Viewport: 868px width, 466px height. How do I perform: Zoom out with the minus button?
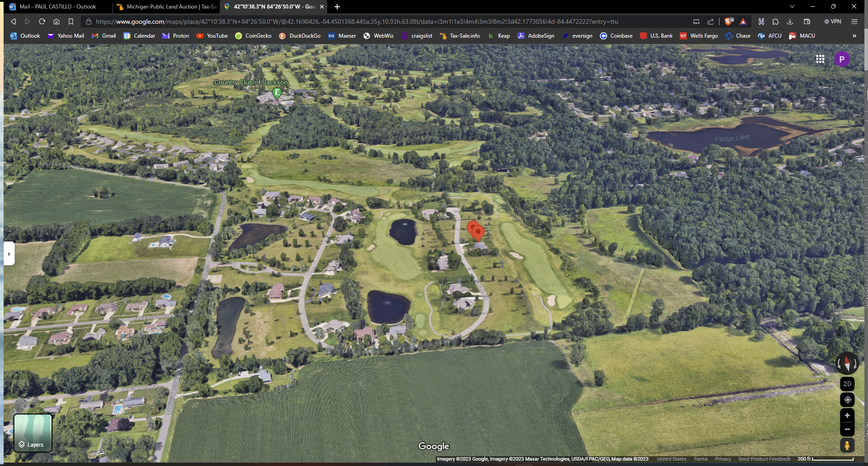pyautogui.click(x=847, y=429)
